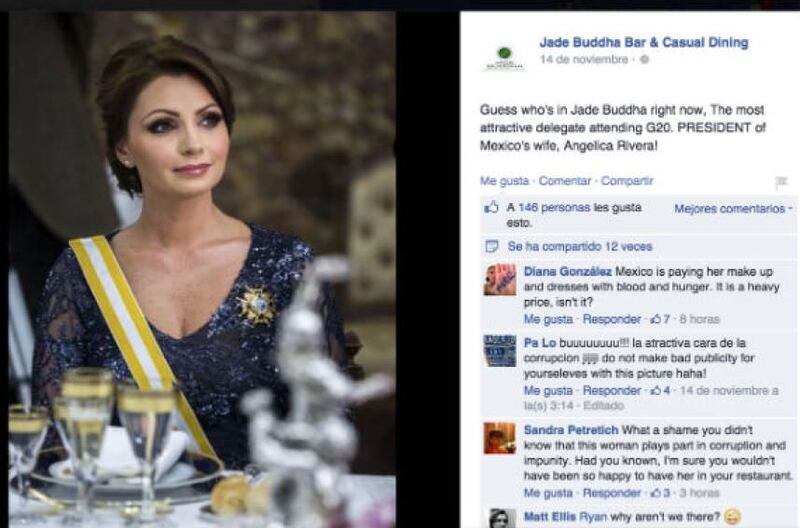Screen dimensions: 800x528
Task: Click the globe privacy icon by the date
Action: point(644,60)
